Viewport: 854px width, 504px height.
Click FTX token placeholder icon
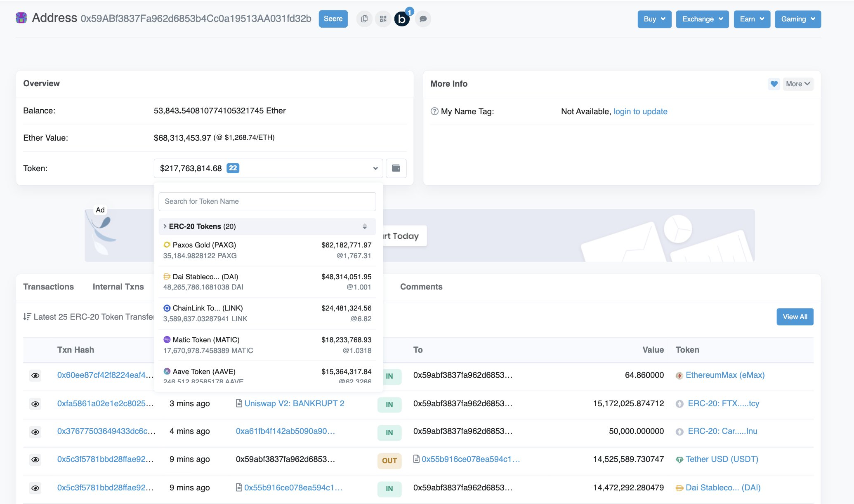pyautogui.click(x=679, y=404)
